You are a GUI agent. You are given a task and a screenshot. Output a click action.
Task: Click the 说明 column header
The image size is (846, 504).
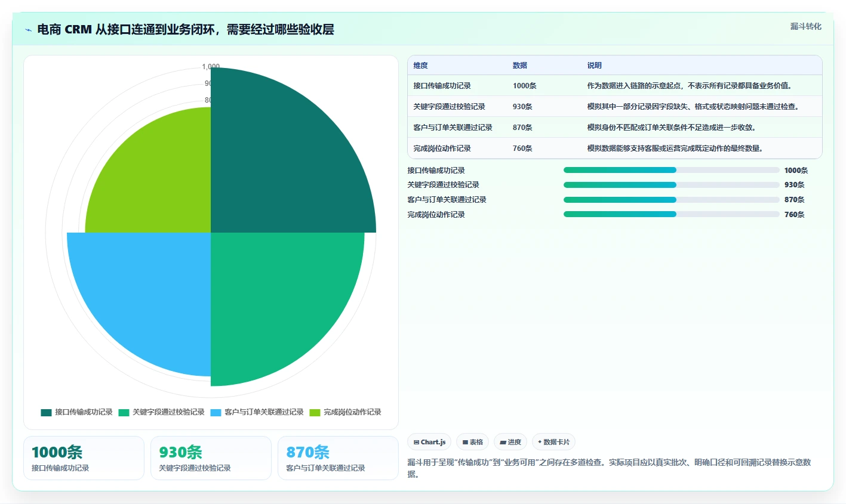[x=594, y=66]
